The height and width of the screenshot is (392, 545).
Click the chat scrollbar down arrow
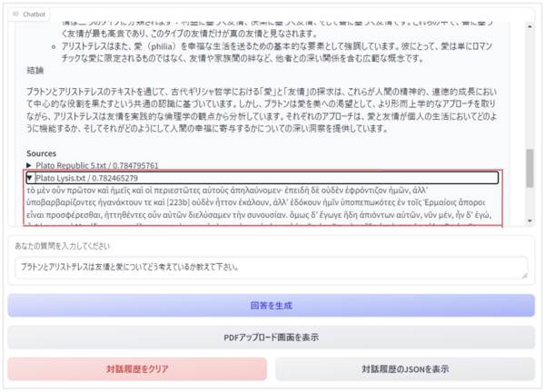530,220
